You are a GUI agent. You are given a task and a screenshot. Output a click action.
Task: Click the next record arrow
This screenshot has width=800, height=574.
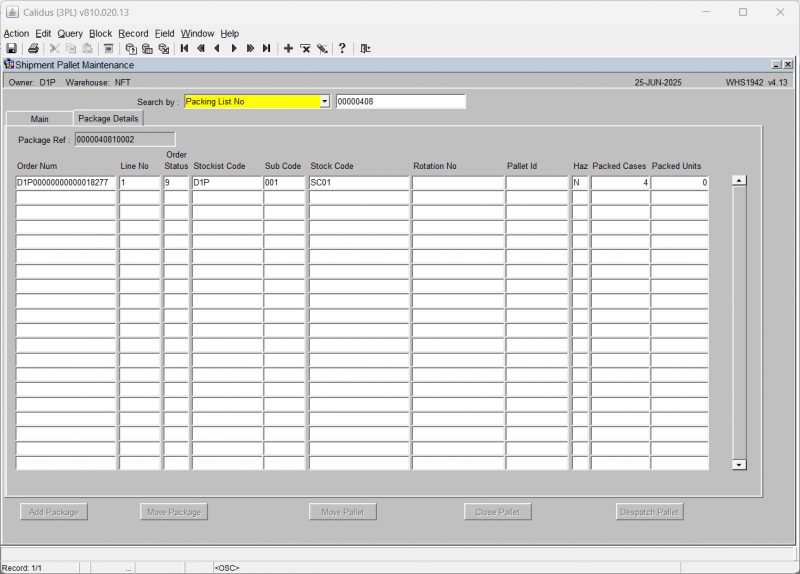pyautogui.click(x=234, y=48)
